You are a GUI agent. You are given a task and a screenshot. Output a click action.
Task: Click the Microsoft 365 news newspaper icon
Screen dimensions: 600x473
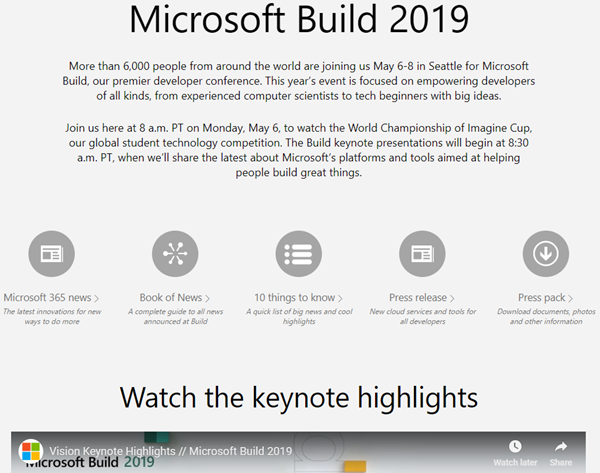coord(51,253)
